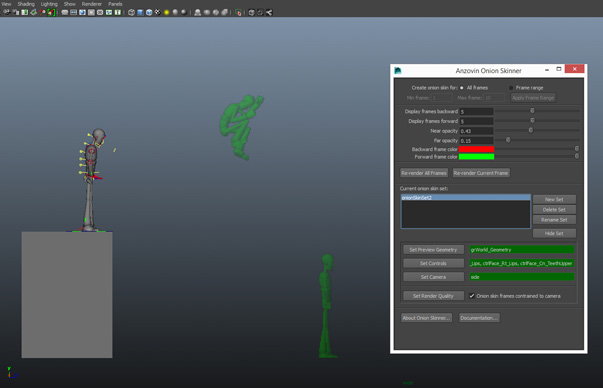
Task: Click the Hide Set button
Action: coord(554,233)
